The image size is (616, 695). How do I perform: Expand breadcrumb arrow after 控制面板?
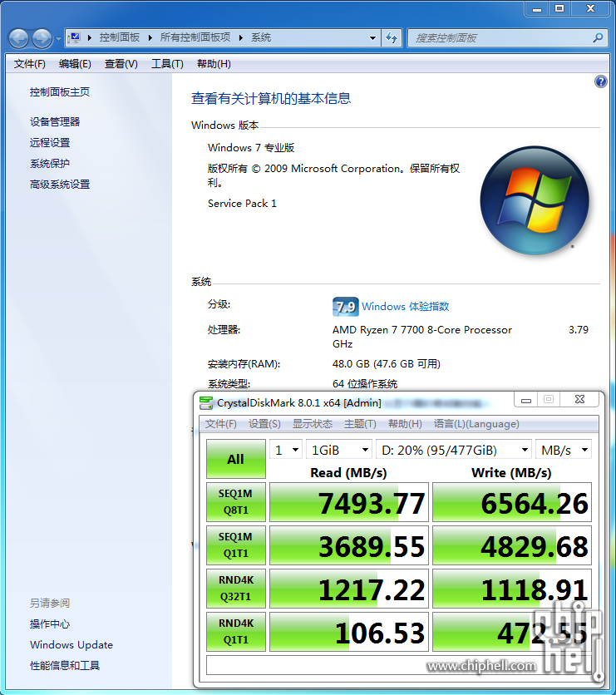point(150,38)
